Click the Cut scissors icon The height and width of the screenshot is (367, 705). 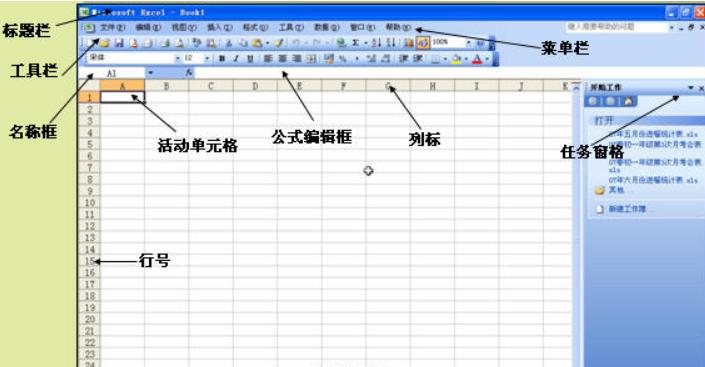(228, 43)
